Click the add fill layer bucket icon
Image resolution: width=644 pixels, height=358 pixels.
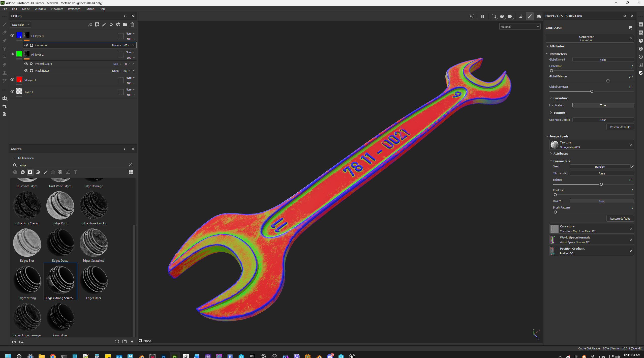tap(111, 24)
